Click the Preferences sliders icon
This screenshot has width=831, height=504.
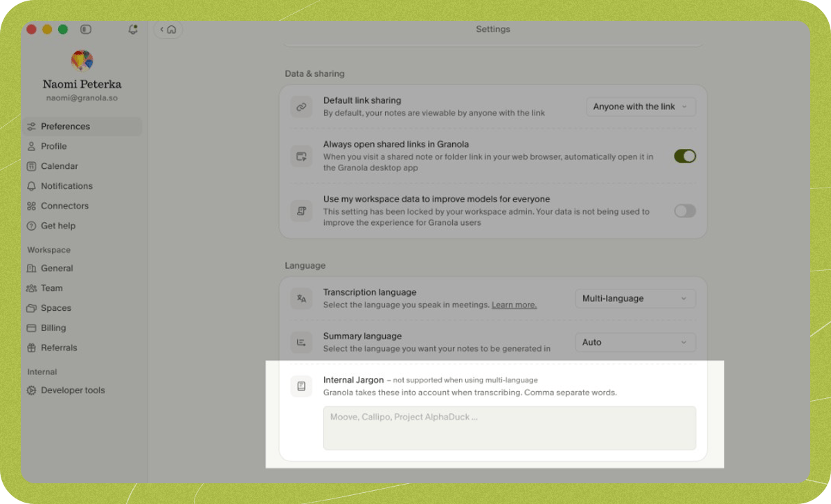(x=31, y=126)
